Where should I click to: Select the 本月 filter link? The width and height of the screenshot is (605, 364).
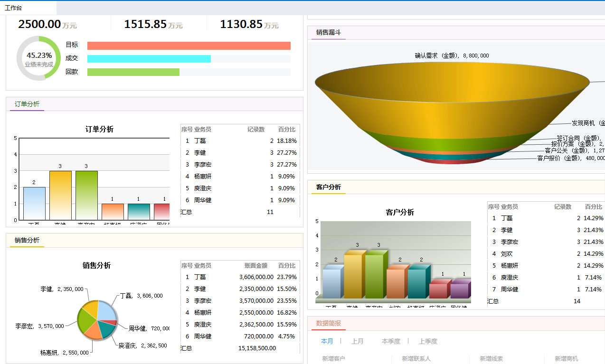[x=327, y=341]
